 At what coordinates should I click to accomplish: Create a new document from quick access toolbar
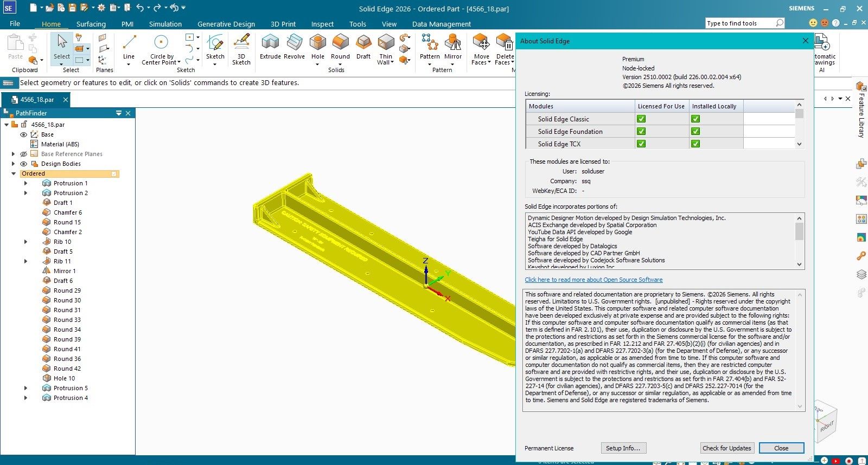pos(34,8)
